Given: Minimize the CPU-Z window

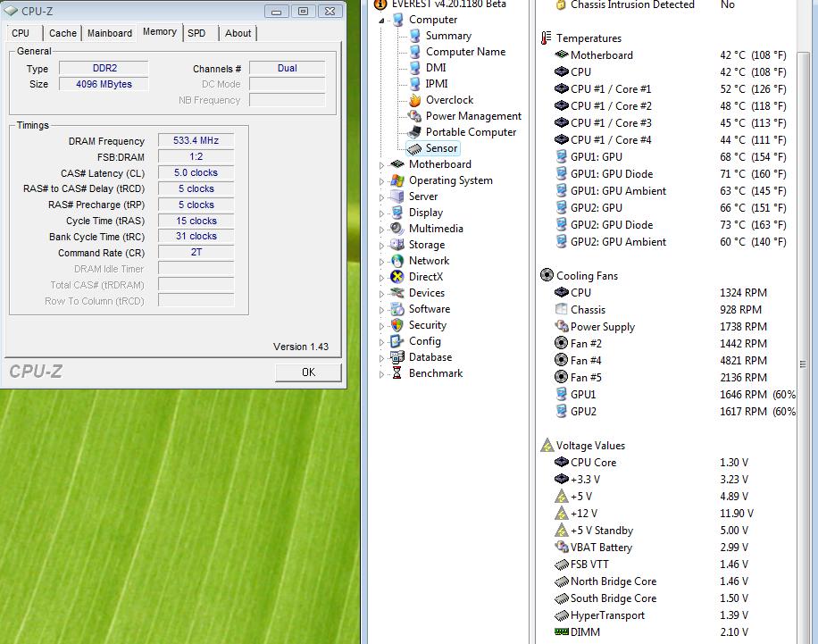Looking at the screenshot, I should point(277,11).
